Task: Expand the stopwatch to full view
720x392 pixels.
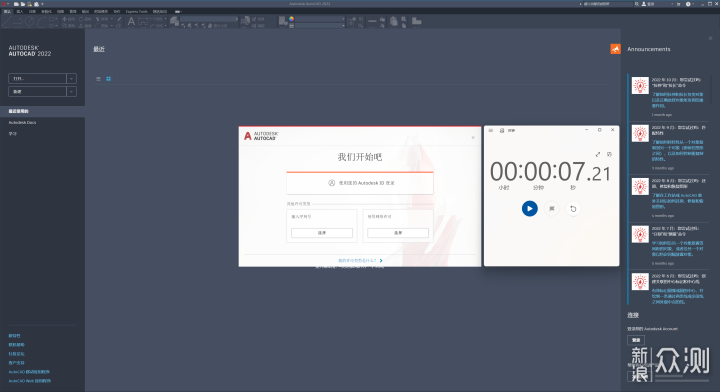Action: [597, 154]
